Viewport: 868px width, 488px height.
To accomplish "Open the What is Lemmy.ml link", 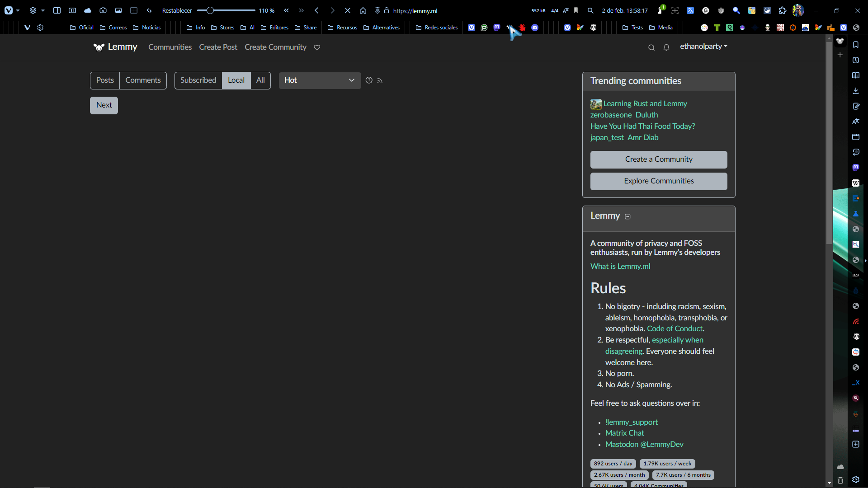I will [x=620, y=267].
